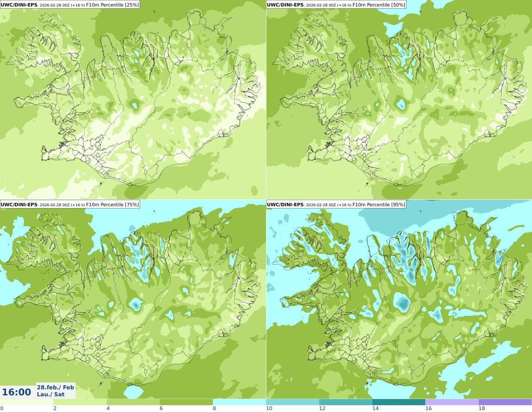Click the F10m Percentile [75%] panel title
The image size is (532, 412).
point(70,204)
